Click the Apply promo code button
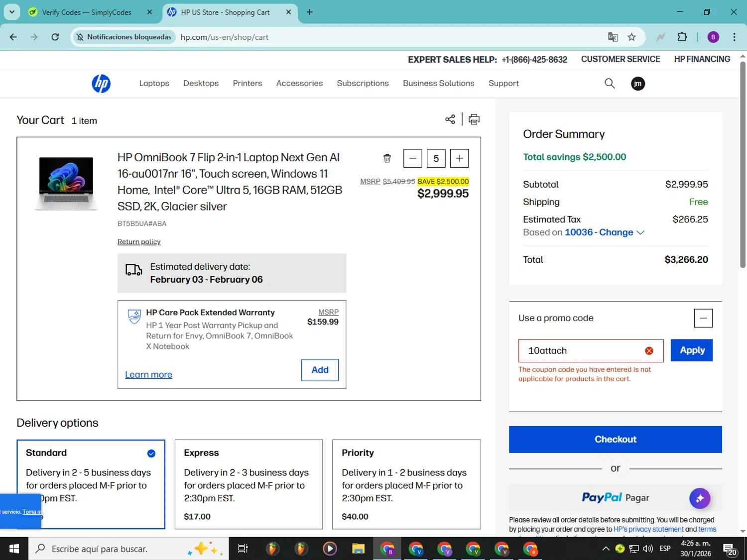Viewport: 747px width, 560px height. point(692,350)
